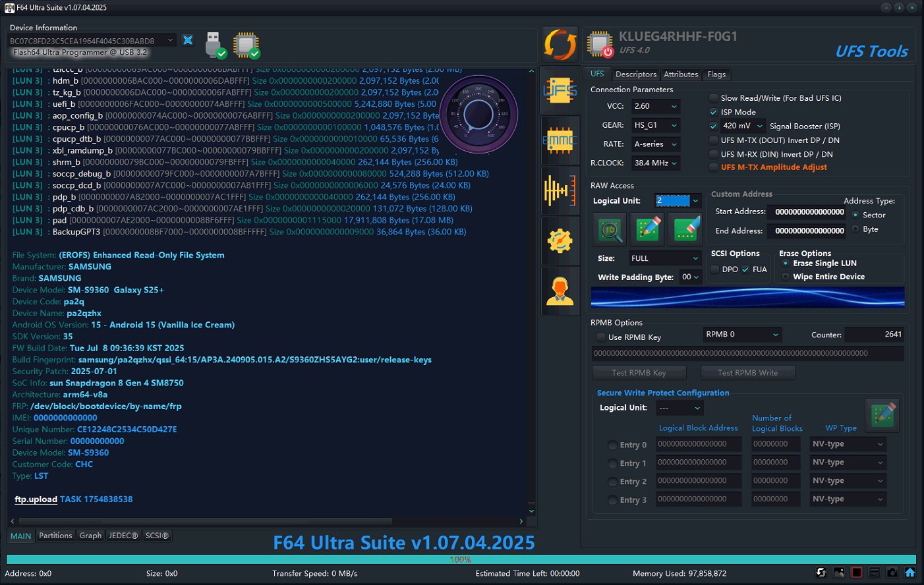Click the chip connected status icon
The height and width of the screenshot is (585, 924).
pyautogui.click(x=246, y=45)
